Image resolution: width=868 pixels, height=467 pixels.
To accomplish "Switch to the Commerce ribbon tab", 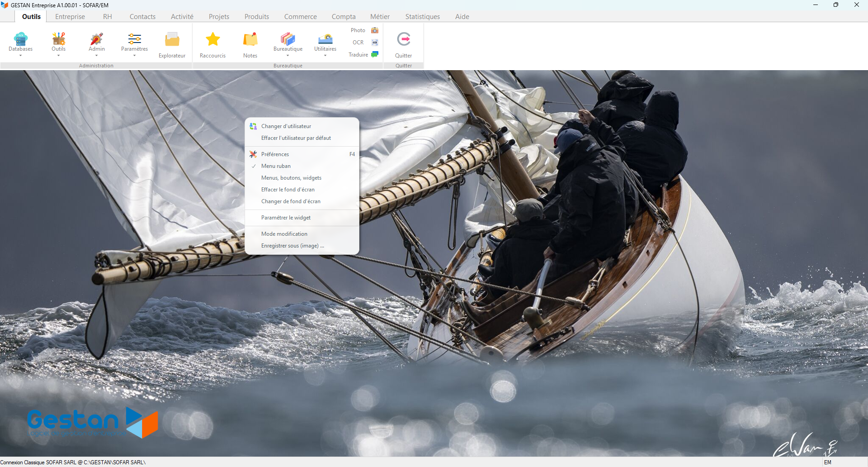I will point(300,17).
